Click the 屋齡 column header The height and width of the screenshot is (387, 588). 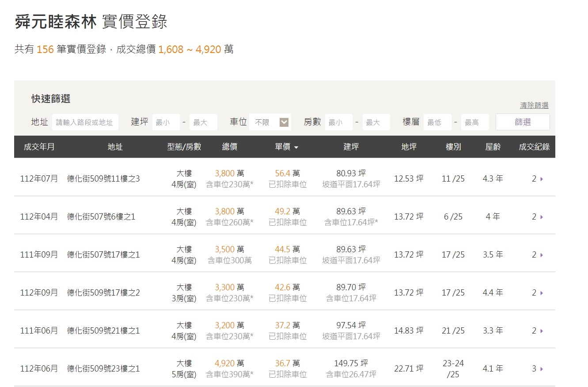coord(492,147)
